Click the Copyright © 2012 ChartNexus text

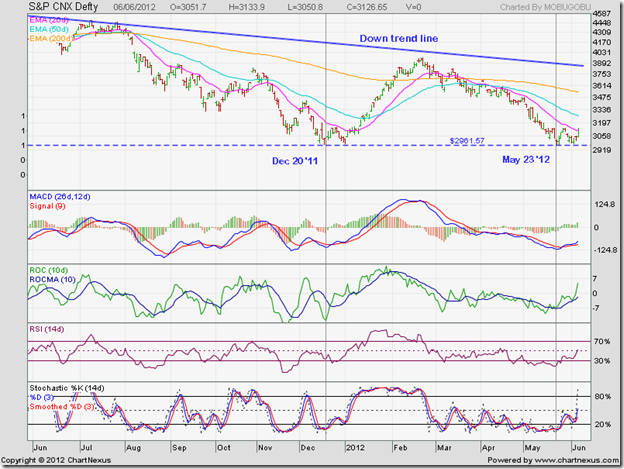click(56, 461)
